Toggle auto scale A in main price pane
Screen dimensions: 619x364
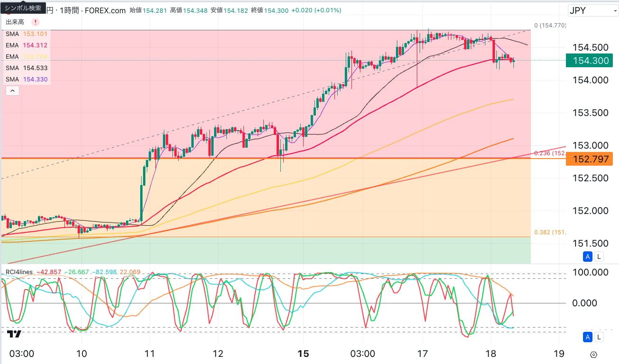coord(588,257)
